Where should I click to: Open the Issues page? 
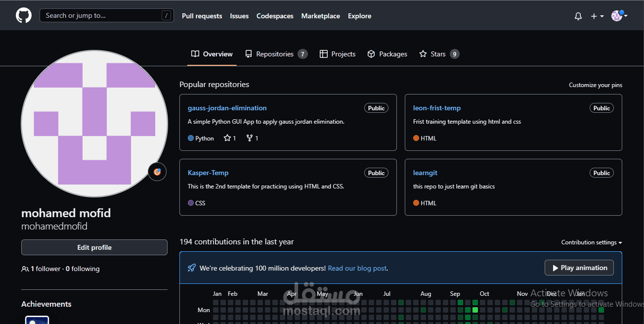239,16
